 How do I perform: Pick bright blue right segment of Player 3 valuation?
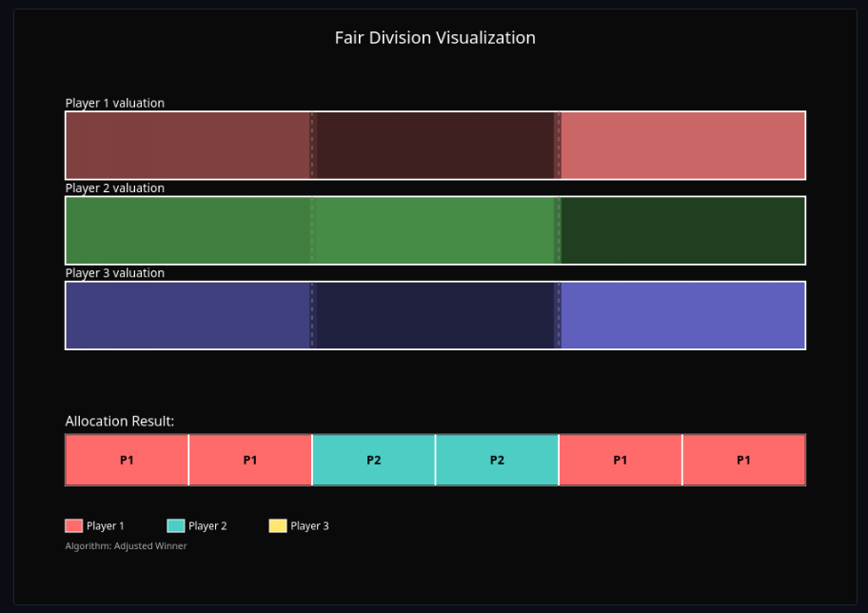point(682,315)
